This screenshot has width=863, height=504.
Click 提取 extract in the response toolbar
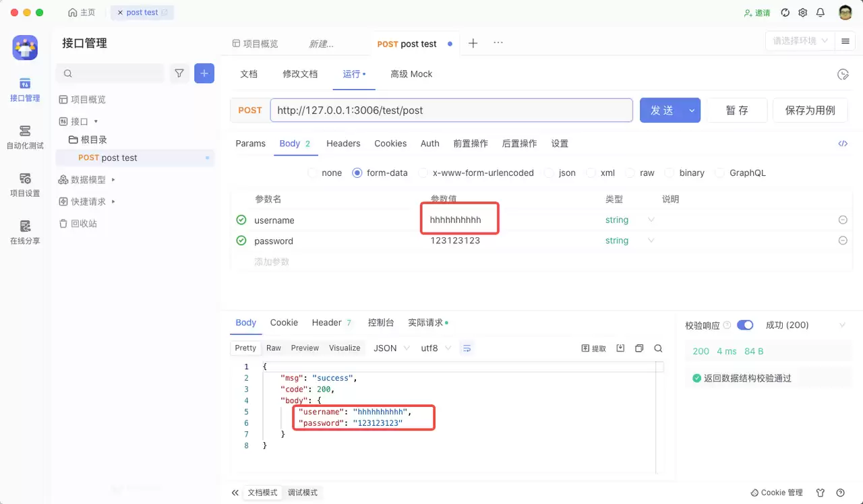point(594,348)
